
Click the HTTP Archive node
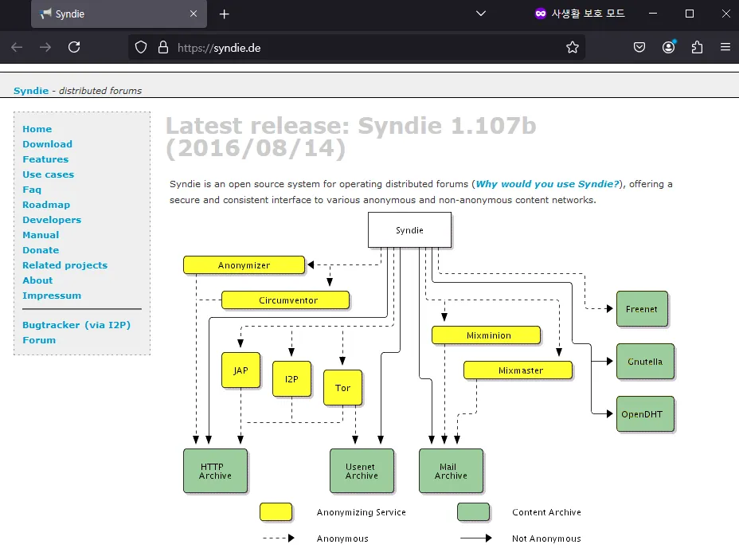tap(215, 471)
